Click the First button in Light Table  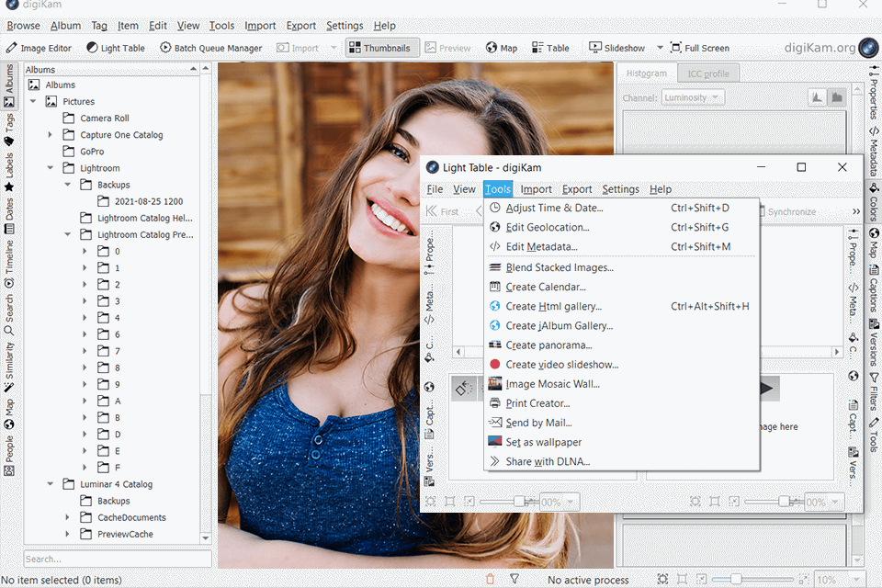(441, 211)
